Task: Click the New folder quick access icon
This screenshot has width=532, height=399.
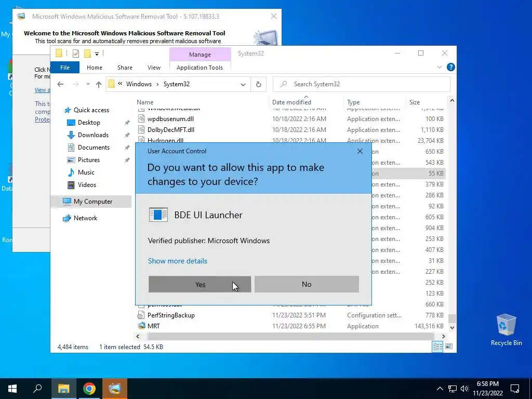Action: pyautogui.click(x=87, y=54)
